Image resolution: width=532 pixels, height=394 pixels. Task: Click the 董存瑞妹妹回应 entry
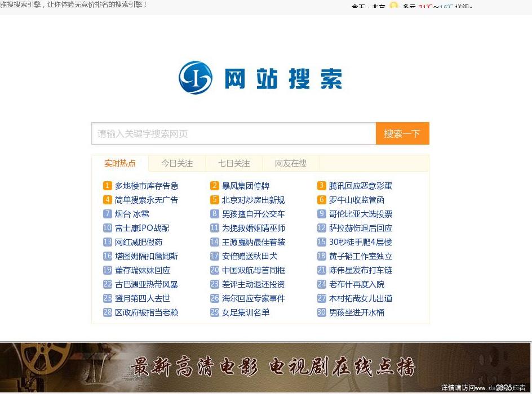pyautogui.click(x=143, y=270)
